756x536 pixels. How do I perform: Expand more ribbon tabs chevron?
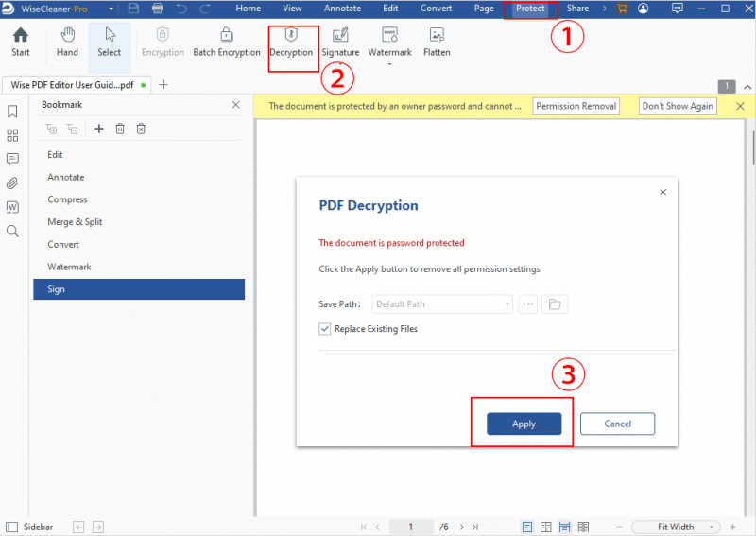604,9
